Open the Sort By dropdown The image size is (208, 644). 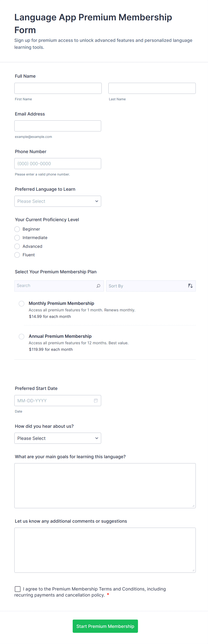pos(147,286)
